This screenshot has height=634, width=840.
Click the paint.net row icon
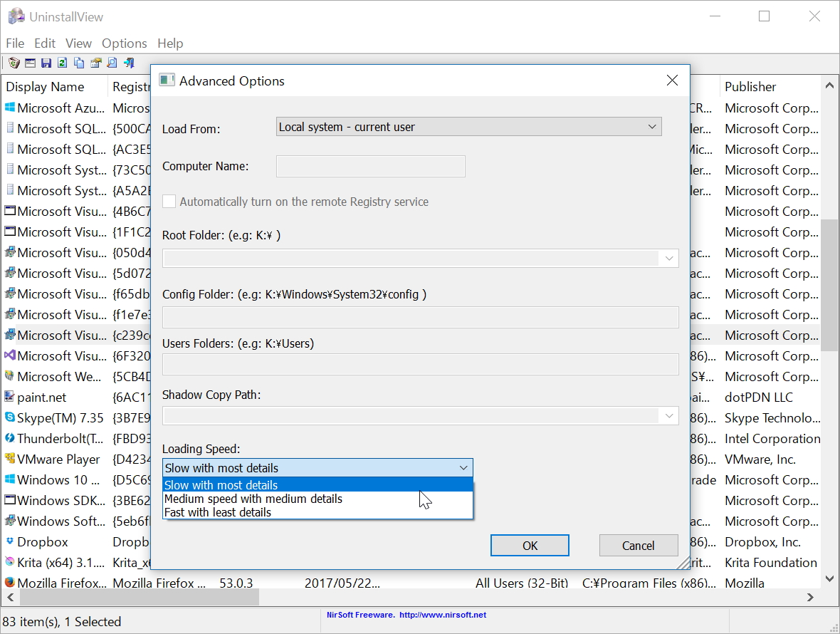coord(10,397)
